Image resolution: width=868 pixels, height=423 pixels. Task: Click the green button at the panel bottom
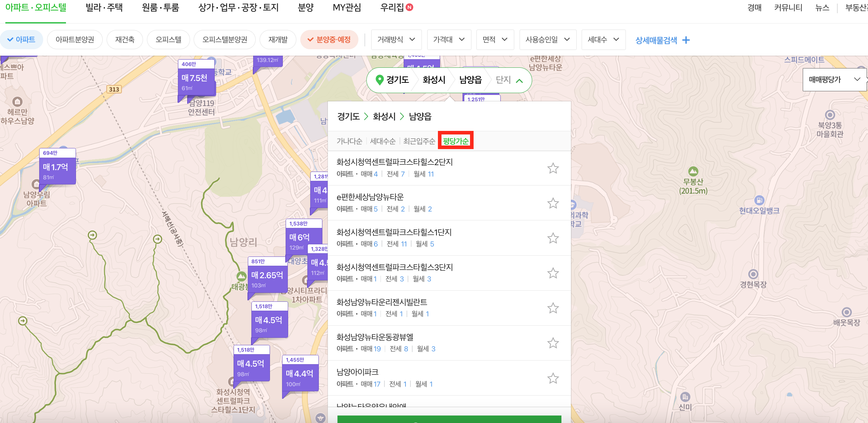pyautogui.click(x=449, y=419)
